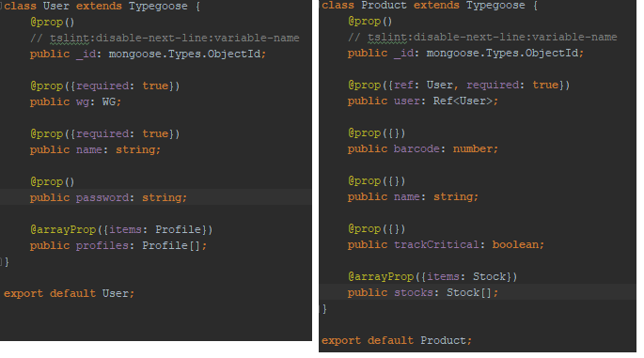
Task: Click 'mongoose.Types.ObjectId' type in Product class
Action: tap(502, 54)
